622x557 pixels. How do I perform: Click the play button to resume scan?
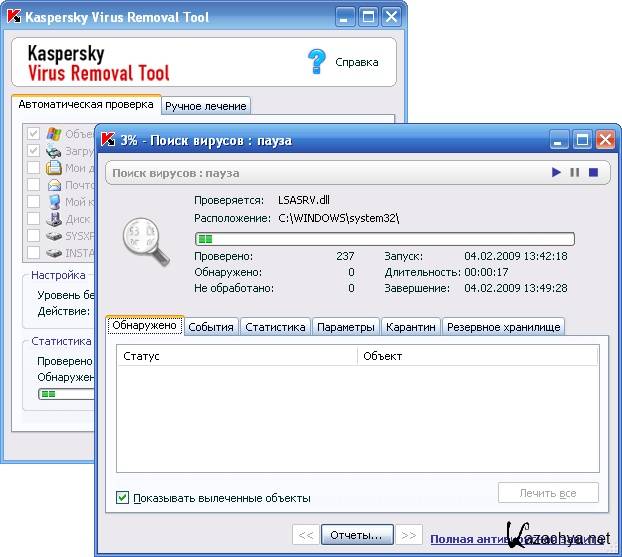point(556,173)
